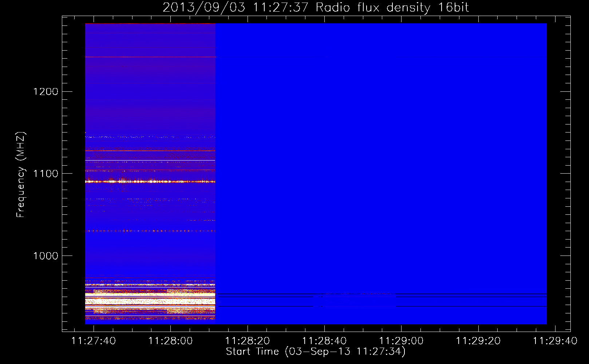This screenshot has width=589, height=364.
Task: Click the dotted emission line near 1030 MHz
Action: click(x=150, y=231)
